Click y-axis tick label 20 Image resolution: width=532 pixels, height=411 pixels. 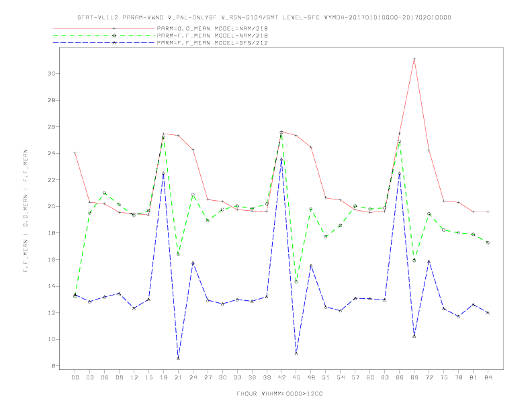pos(52,206)
